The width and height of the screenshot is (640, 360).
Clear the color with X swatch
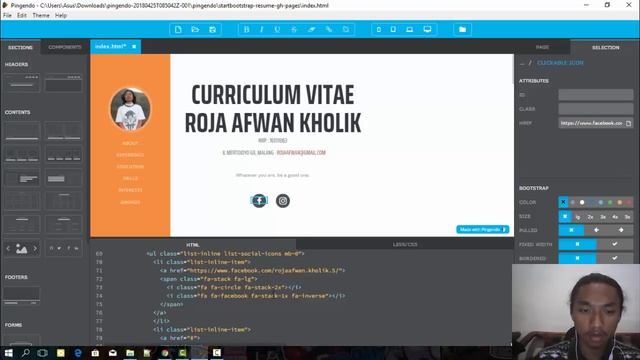tap(563, 202)
